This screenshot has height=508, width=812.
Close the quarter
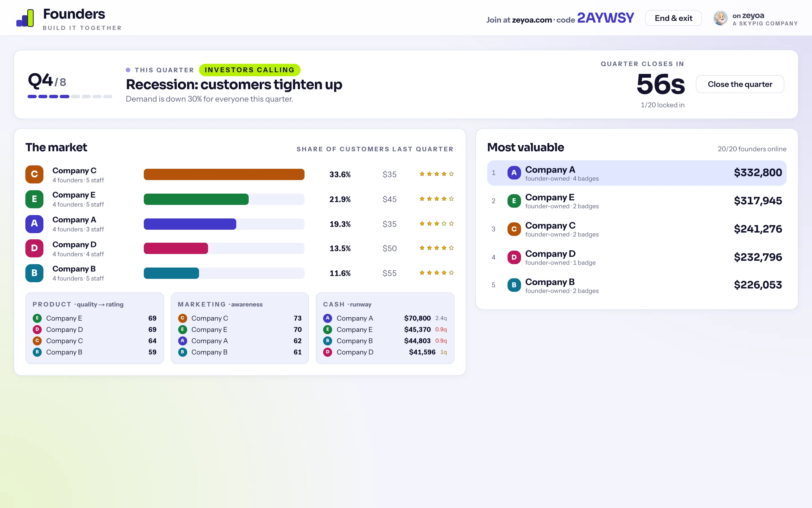coord(740,84)
